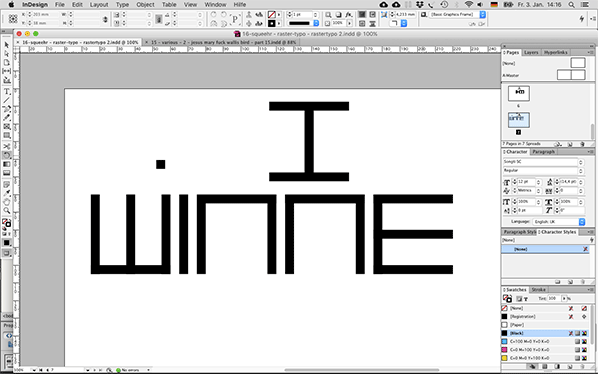The image size is (598, 374).
Task: Open the font style dropdown Regular
Action: (543, 170)
